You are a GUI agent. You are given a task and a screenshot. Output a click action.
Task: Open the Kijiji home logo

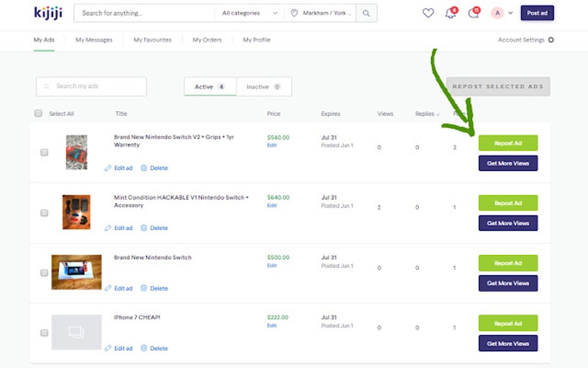click(x=48, y=13)
